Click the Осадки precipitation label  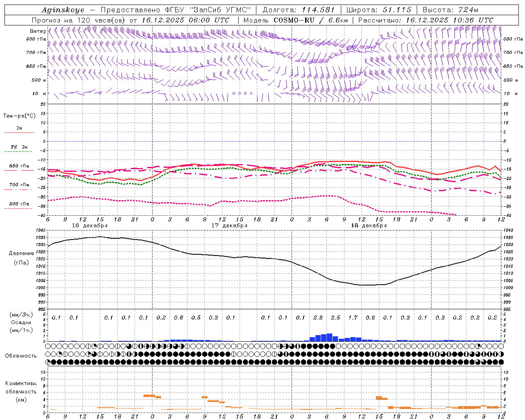click(21, 322)
